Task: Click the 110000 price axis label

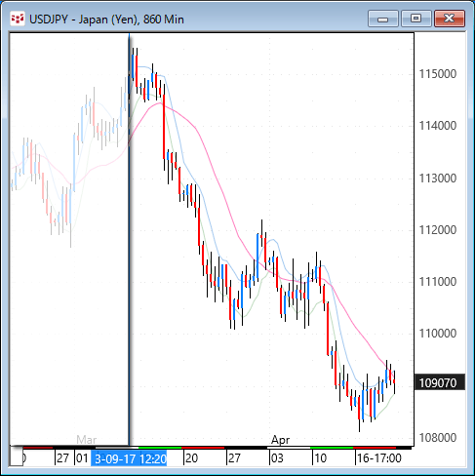Action: coord(438,334)
